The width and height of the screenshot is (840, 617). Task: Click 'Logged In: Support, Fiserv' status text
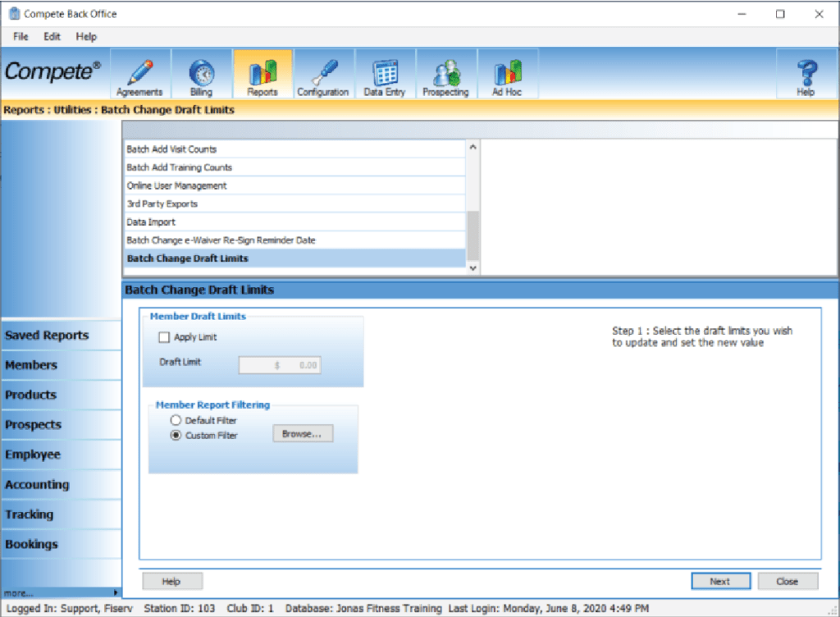[x=70, y=609]
